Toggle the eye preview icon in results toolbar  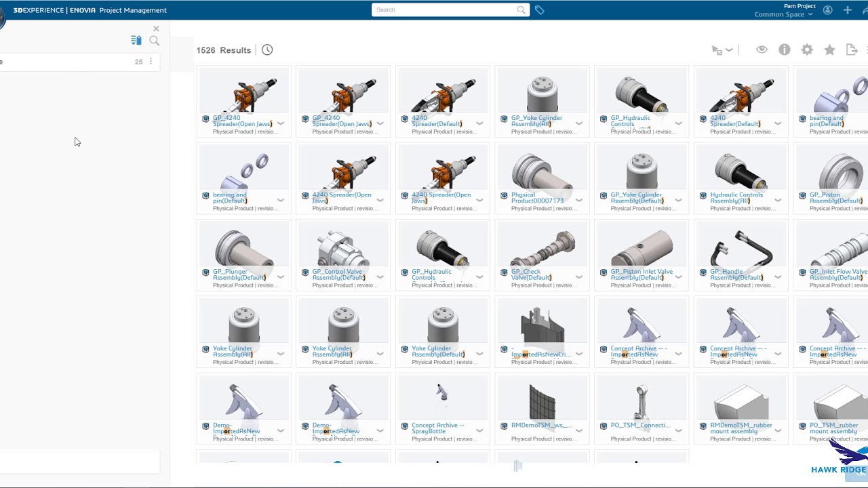pos(762,49)
